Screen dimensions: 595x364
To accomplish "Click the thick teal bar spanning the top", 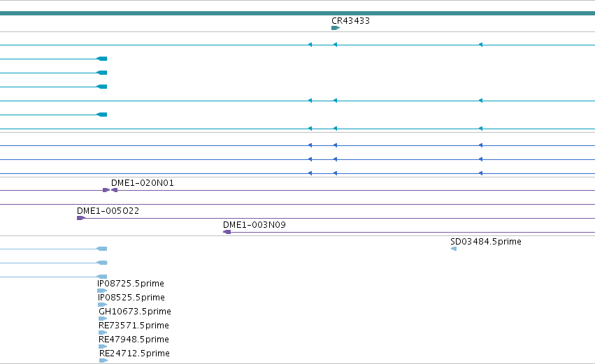I will coord(298,13).
